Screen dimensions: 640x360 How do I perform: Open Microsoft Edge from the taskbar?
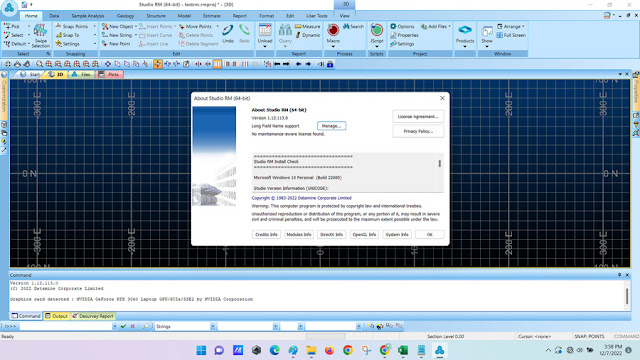pyautogui.click(x=274, y=350)
